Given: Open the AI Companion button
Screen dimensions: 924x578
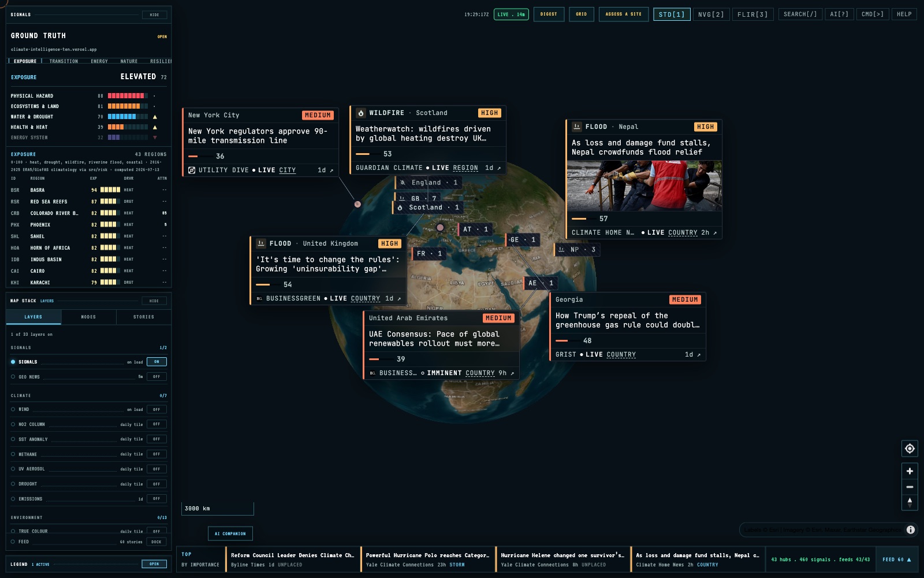Looking at the screenshot, I should pyautogui.click(x=230, y=533).
